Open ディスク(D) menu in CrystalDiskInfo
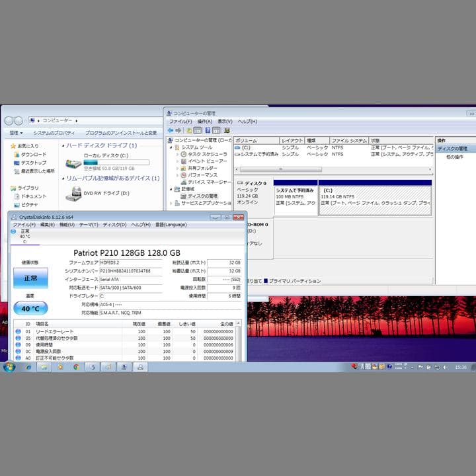 pos(114,225)
